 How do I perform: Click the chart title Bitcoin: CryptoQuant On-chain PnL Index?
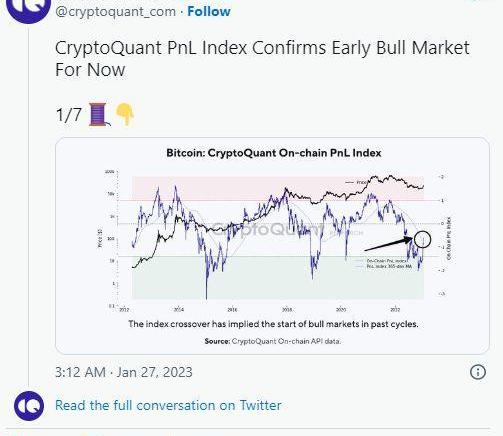[274, 153]
